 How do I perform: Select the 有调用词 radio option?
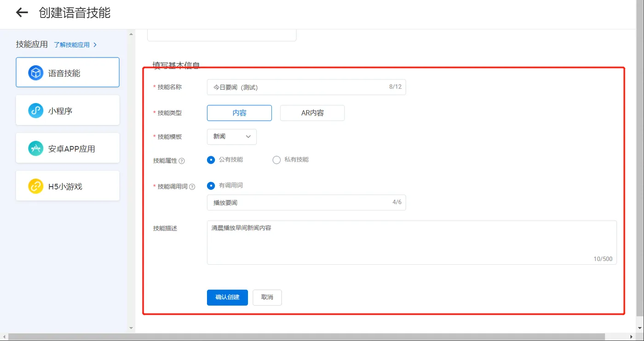point(211,186)
